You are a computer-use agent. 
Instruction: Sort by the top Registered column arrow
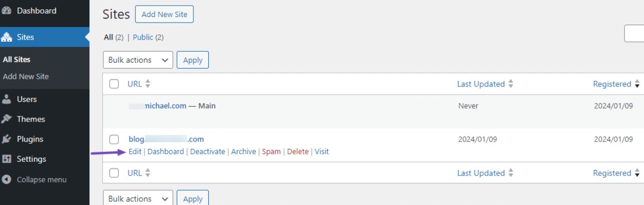tap(637, 84)
